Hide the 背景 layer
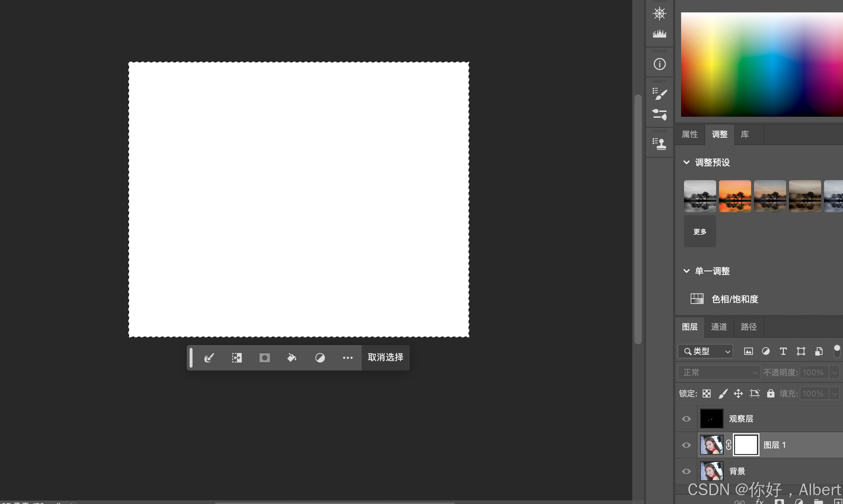 pos(686,471)
